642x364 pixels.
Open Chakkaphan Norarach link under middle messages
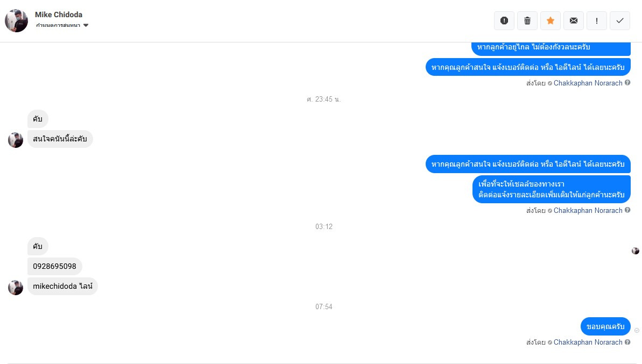tap(588, 211)
